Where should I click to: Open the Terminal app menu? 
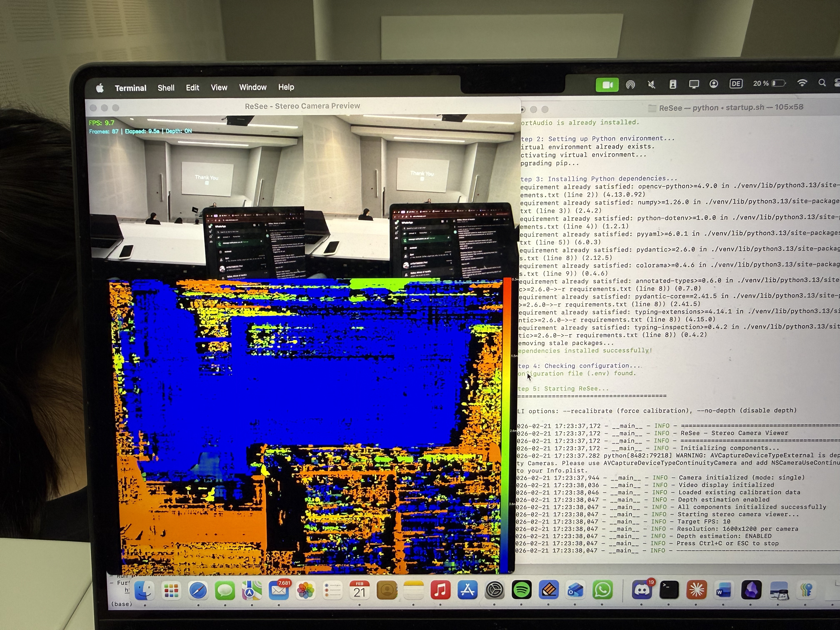click(130, 88)
